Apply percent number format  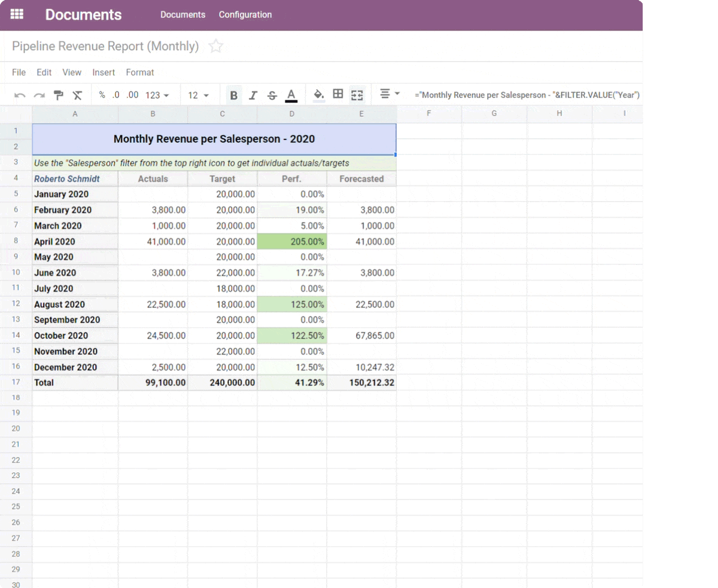coord(102,95)
